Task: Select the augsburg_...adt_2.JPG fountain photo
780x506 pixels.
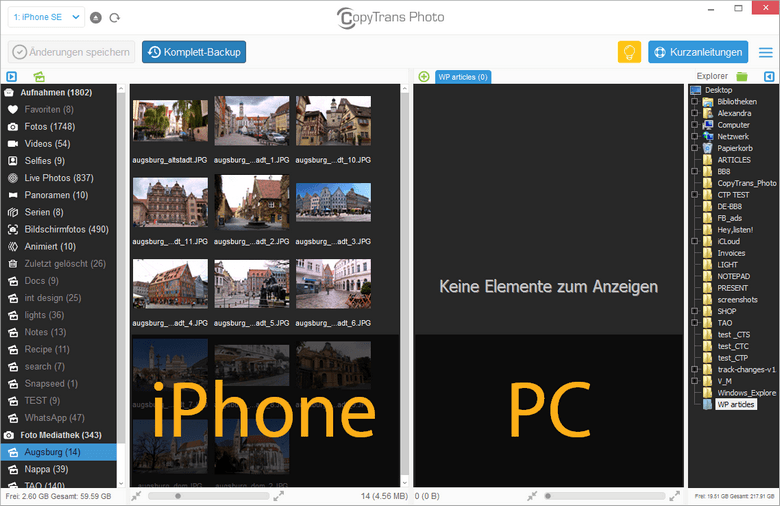Action: pos(252,202)
